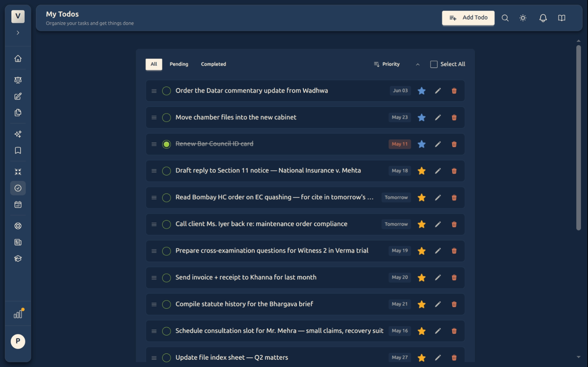
Task: Open the edit/draft sidebar icon
Action: click(x=18, y=96)
